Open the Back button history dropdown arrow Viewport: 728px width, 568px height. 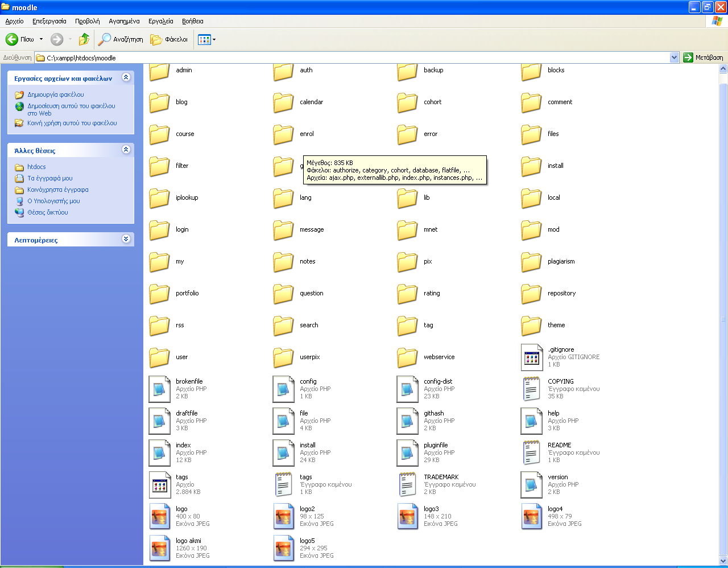point(41,39)
